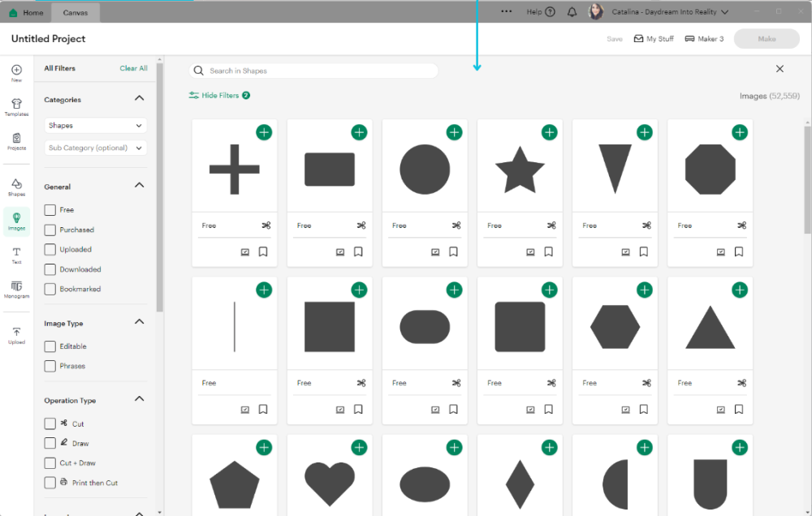This screenshot has height=516, width=812.
Task: Enable the Bookmarked filter checkbox
Action: point(50,289)
